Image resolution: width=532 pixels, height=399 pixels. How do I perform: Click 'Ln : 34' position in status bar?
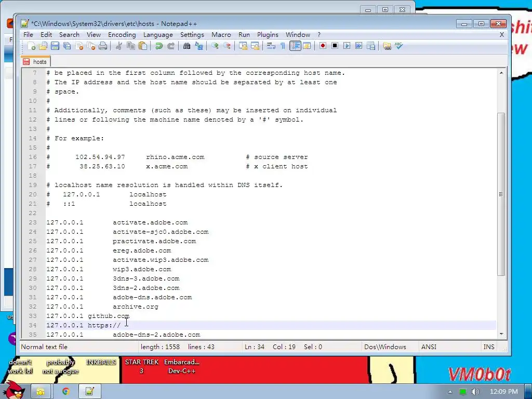pos(255,347)
